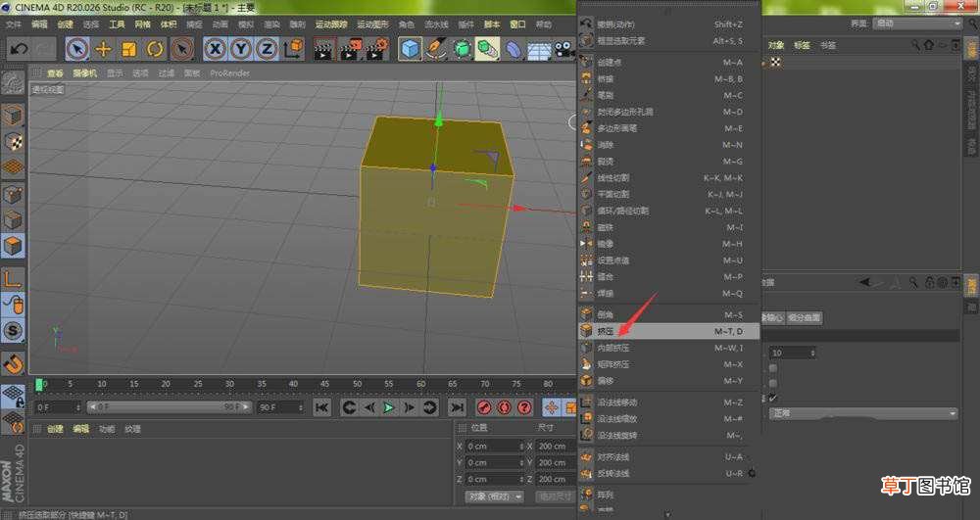Select Polygons mode highlighted cube icon
Viewport: 980px width, 520px height.
pos(13,246)
